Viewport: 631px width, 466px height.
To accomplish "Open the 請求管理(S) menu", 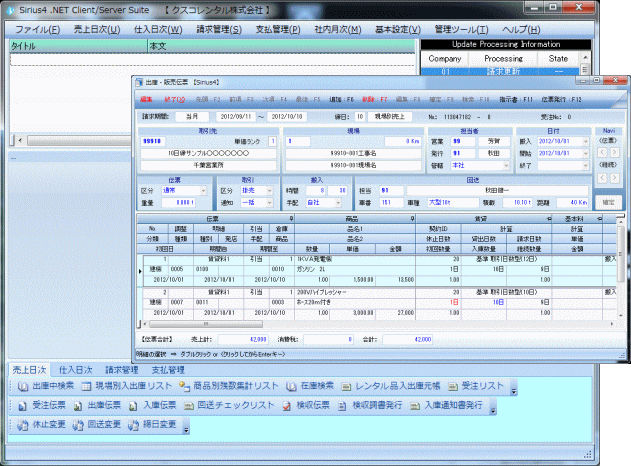I will (219, 29).
